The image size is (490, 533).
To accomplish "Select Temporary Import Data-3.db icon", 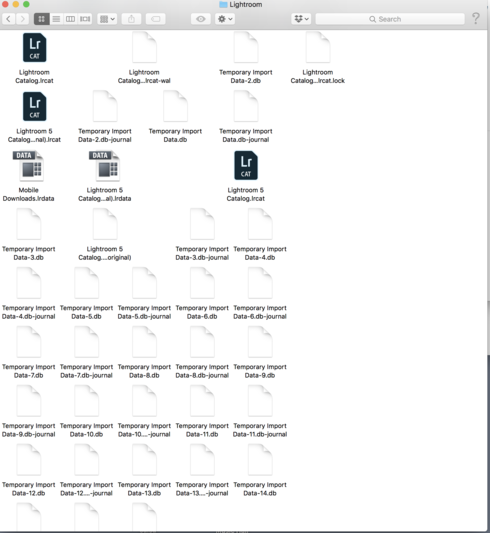I will point(29,224).
